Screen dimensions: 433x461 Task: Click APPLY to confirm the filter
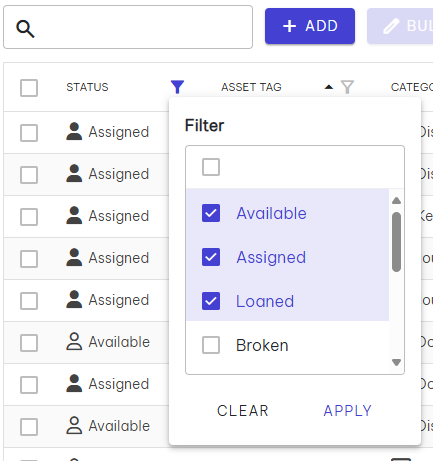point(347,411)
